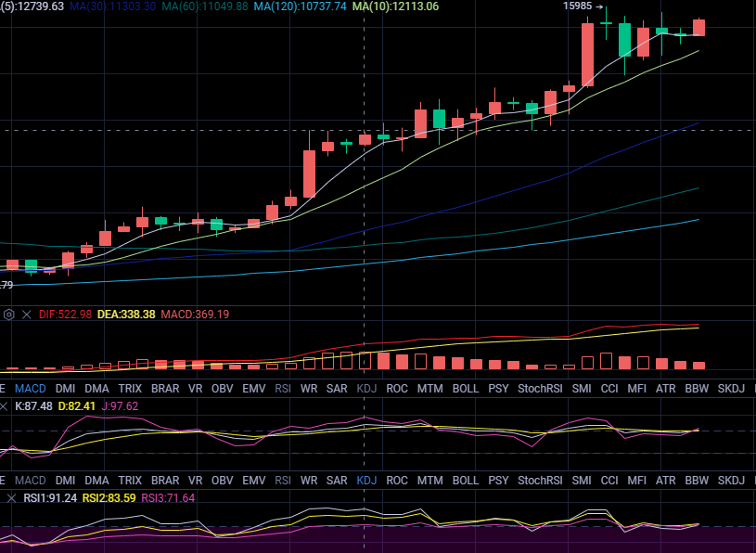Select SMI in the MACD-highlighted indicator row
Viewport: 756px width, 553px height.
tap(582, 389)
